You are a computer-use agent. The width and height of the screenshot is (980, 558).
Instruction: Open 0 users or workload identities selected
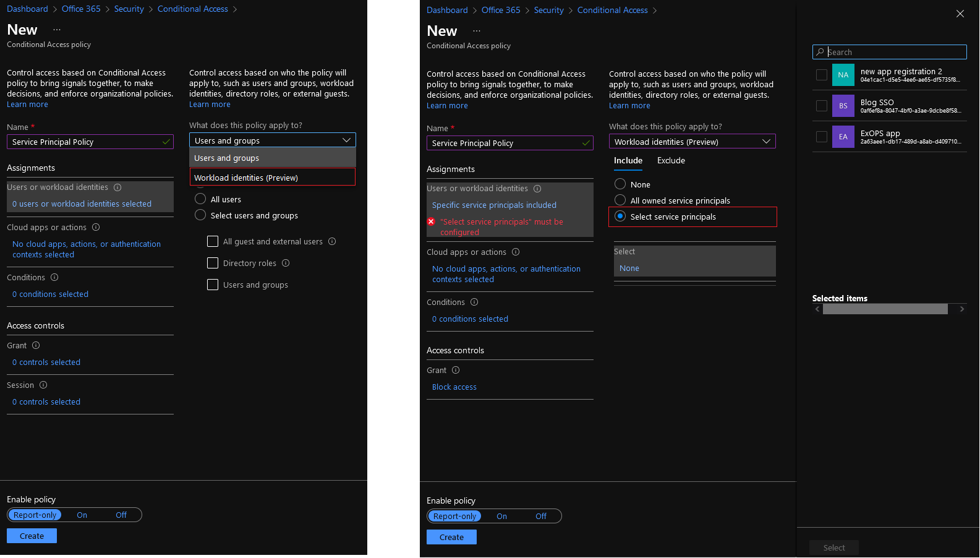[82, 204]
